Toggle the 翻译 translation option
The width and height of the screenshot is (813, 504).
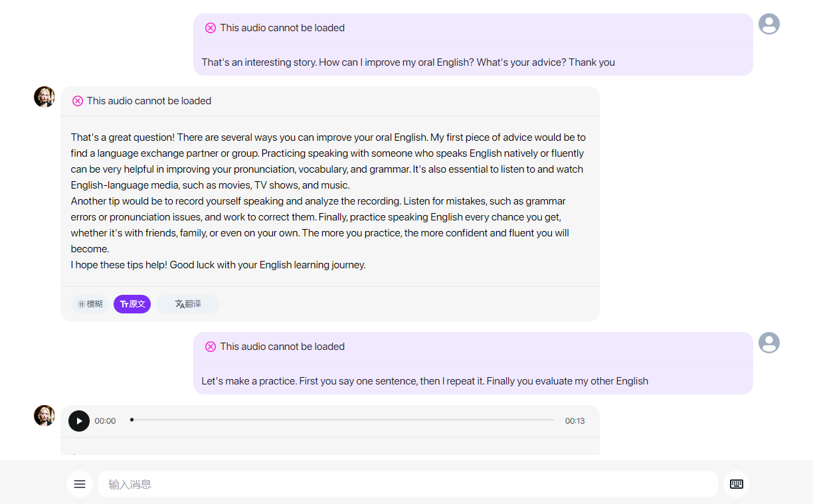point(188,304)
